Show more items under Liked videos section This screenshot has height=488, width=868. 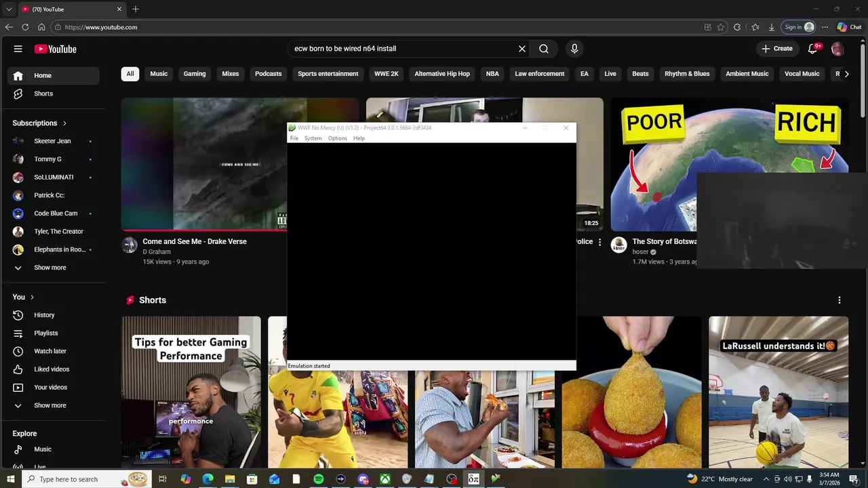[51, 405]
